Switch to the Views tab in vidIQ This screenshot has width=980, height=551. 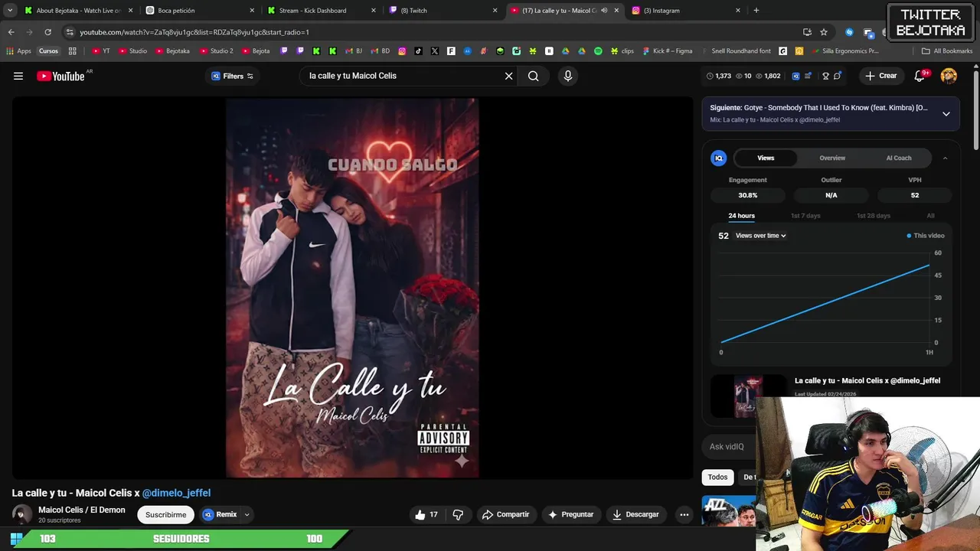tap(766, 158)
